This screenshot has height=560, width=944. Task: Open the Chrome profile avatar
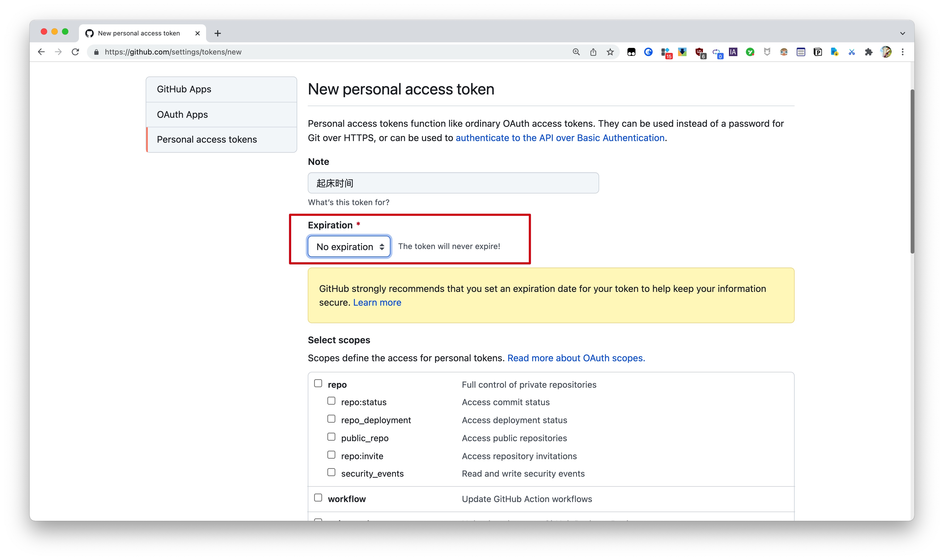pos(885,52)
